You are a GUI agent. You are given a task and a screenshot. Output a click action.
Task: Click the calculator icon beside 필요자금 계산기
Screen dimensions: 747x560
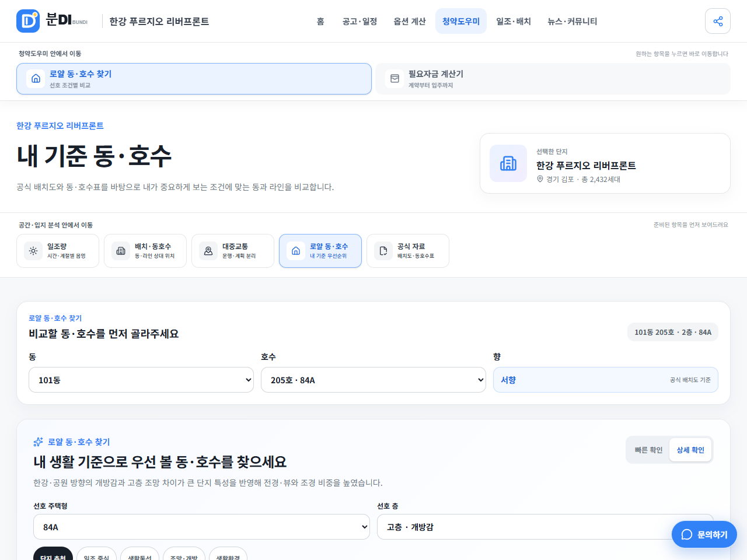click(x=395, y=79)
